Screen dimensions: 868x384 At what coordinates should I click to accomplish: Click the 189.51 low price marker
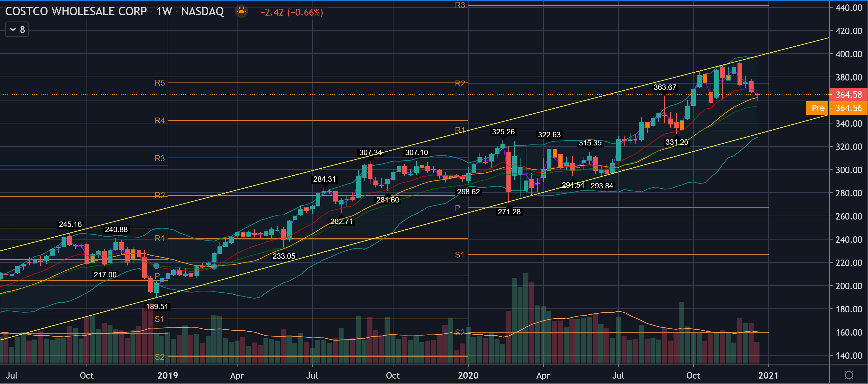pos(157,307)
